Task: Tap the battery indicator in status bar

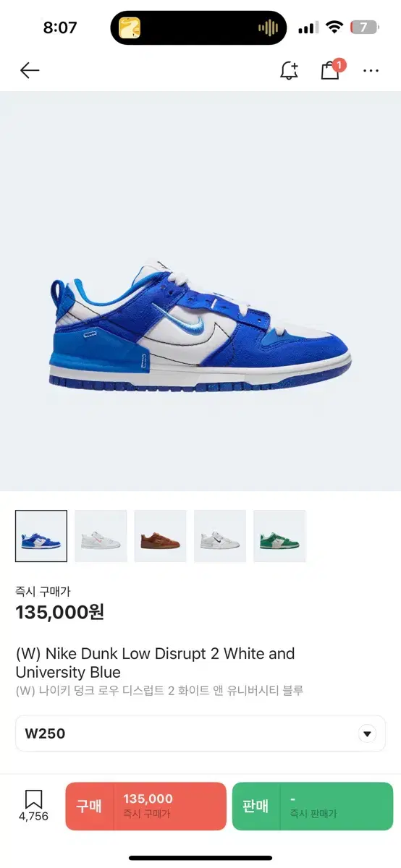Action: [363, 27]
